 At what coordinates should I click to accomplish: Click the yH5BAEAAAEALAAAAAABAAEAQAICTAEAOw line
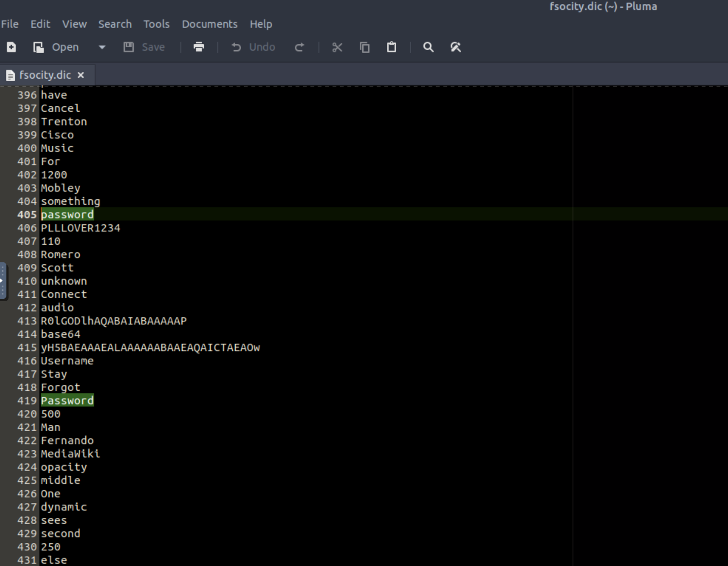pos(151,347)
